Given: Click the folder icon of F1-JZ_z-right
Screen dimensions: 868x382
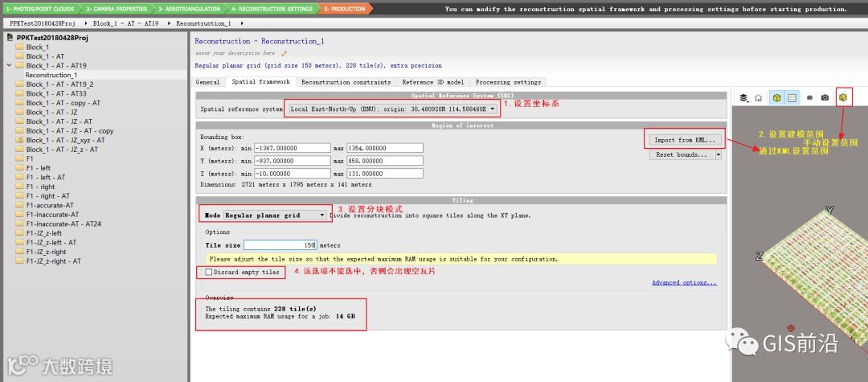Looking at the screenshot, I should 19,252.
